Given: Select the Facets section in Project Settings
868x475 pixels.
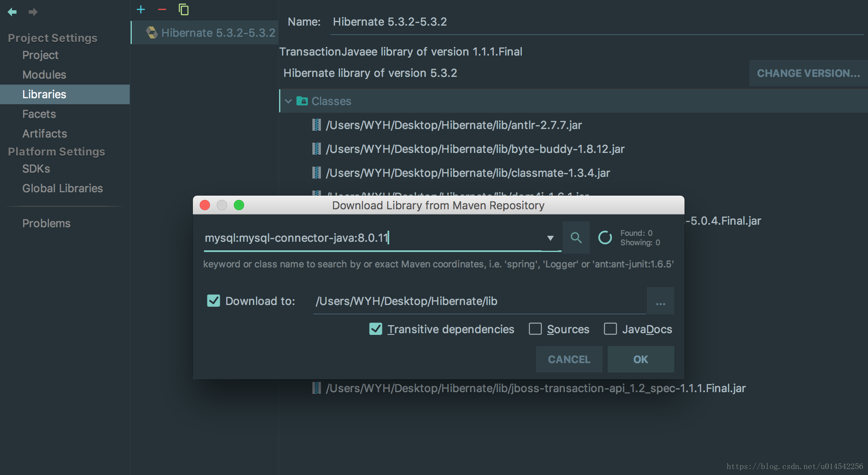Looking at the screenshot, I should 38,114.
